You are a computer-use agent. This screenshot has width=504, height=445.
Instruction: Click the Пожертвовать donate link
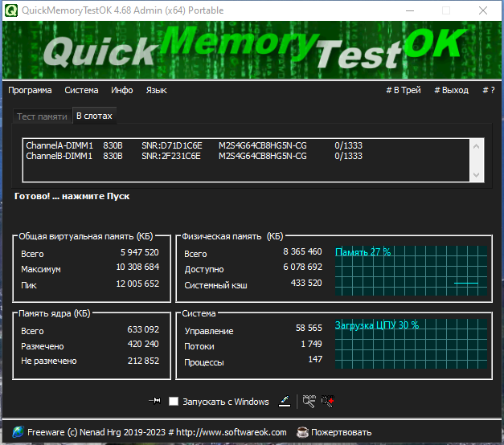(341, 432)
